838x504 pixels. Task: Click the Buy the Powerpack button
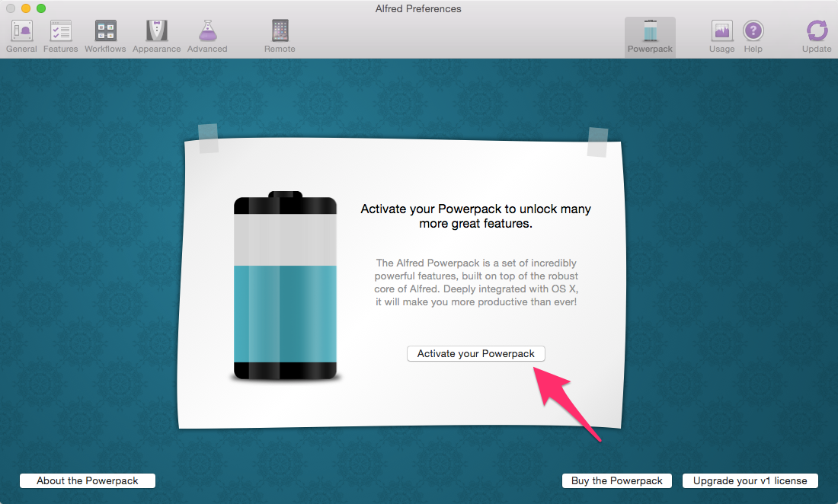tap(617, 480)
